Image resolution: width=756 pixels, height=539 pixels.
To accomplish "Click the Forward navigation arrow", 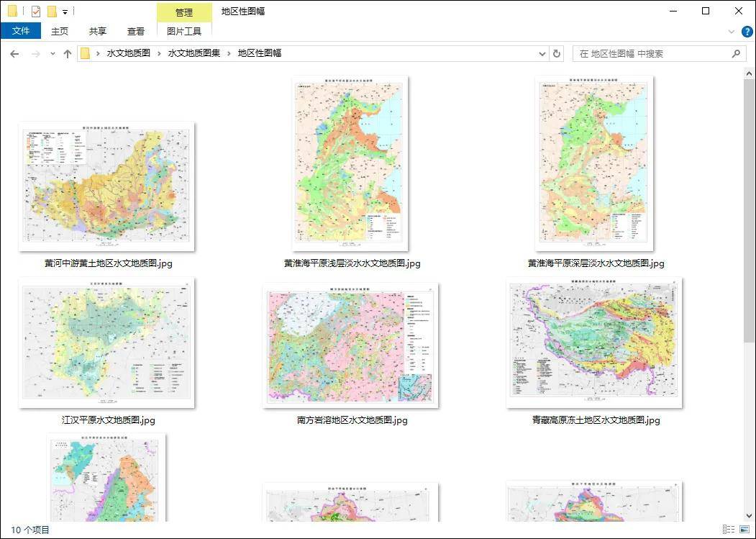I will pyautogui.click(x=35, y=54).
